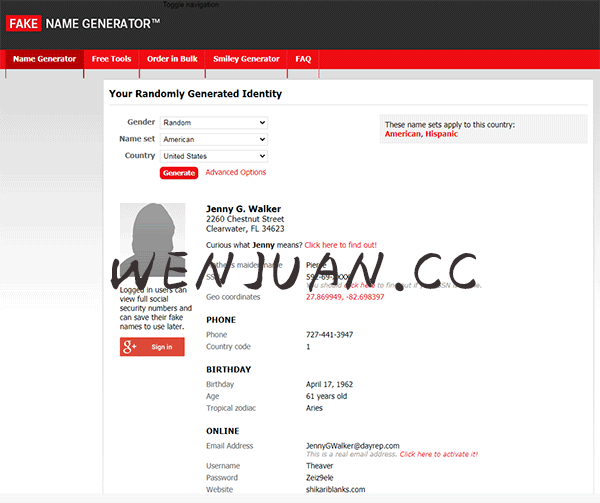The height and width of the screenshot is (503, 600).
Task: Click the Email Address label
Action: click(x=230, y=446)
